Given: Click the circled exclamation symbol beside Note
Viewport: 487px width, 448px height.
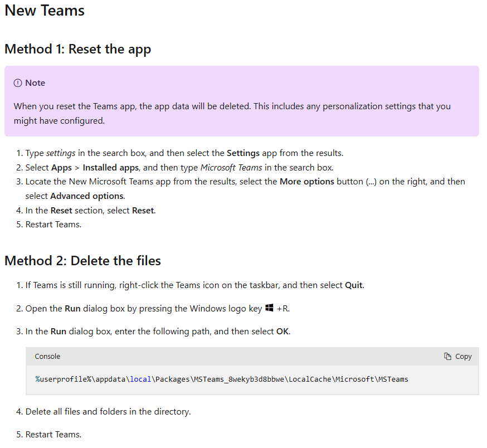Looking at the screenshot, I should [x=17, y=82].
